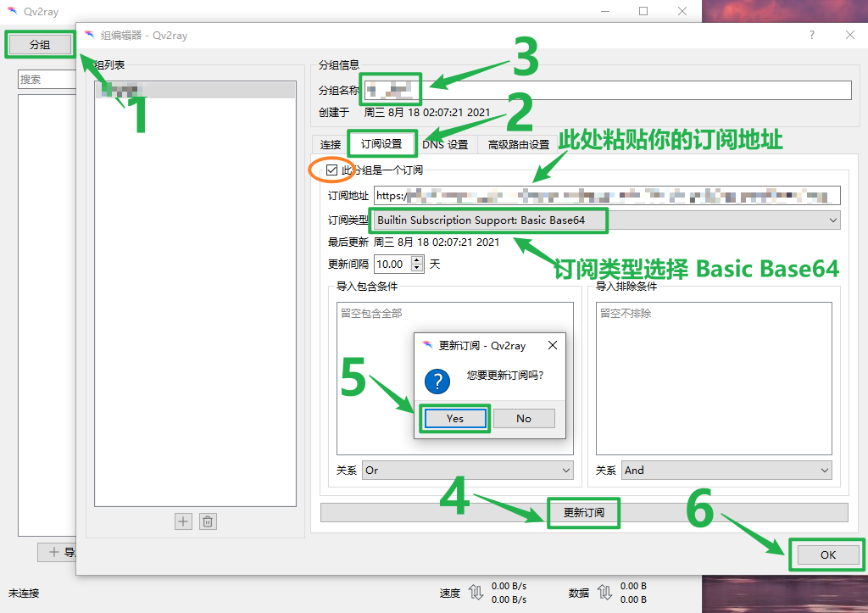The height and width of the screenshot is (613, 868).
Task: Click No in update subscription dialog
Action: pyautogui.click(x=524, y=418)
